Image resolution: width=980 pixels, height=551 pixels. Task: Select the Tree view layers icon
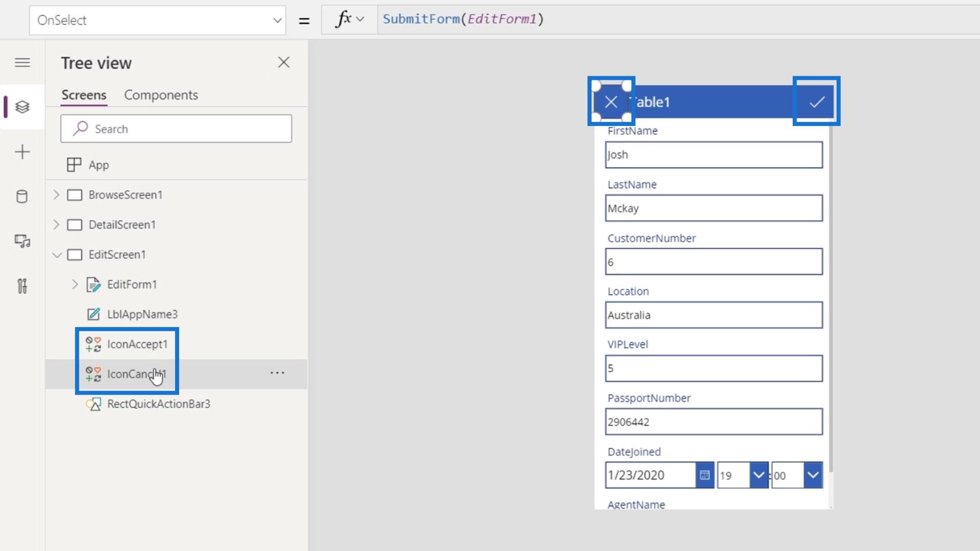click(x=22, y=107)
